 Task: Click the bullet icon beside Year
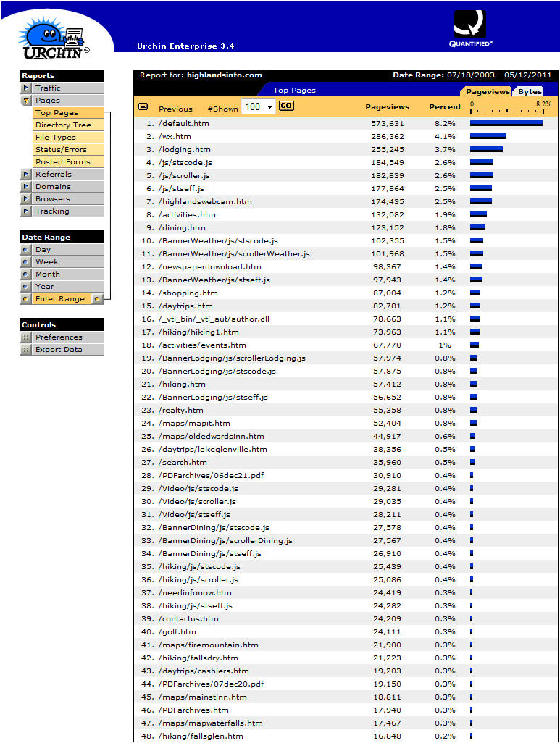tap(26, 287)
